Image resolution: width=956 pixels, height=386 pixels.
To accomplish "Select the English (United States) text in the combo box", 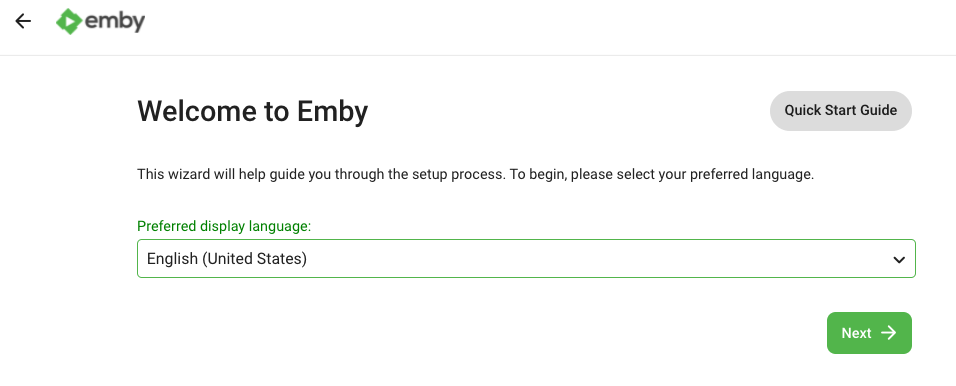I will [x=227, y=259].
